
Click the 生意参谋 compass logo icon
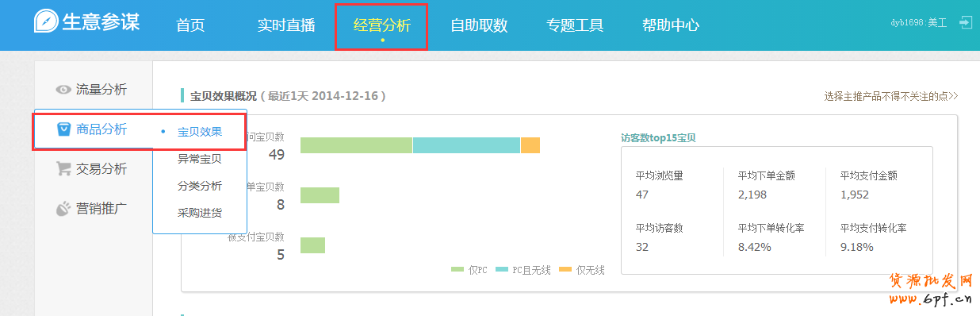pyautogui.click(x=45, y=21)
